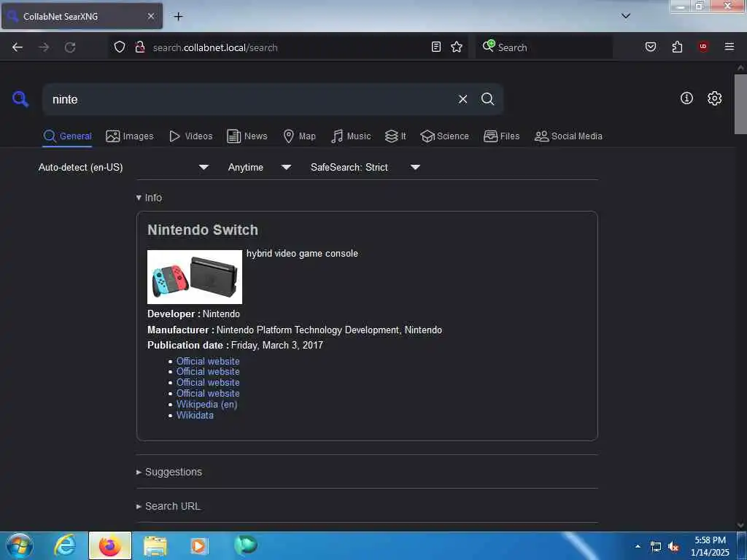The width and height of the screenshot is (747, 560).
Task: Open the media player taskbar icon
Action: click(199, 545)
